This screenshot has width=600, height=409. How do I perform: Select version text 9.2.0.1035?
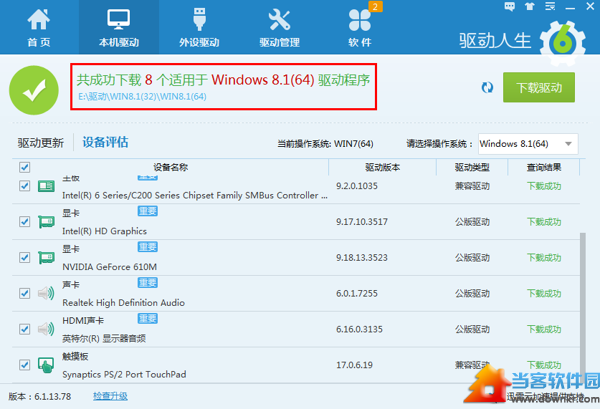click(x=357, y=186)
